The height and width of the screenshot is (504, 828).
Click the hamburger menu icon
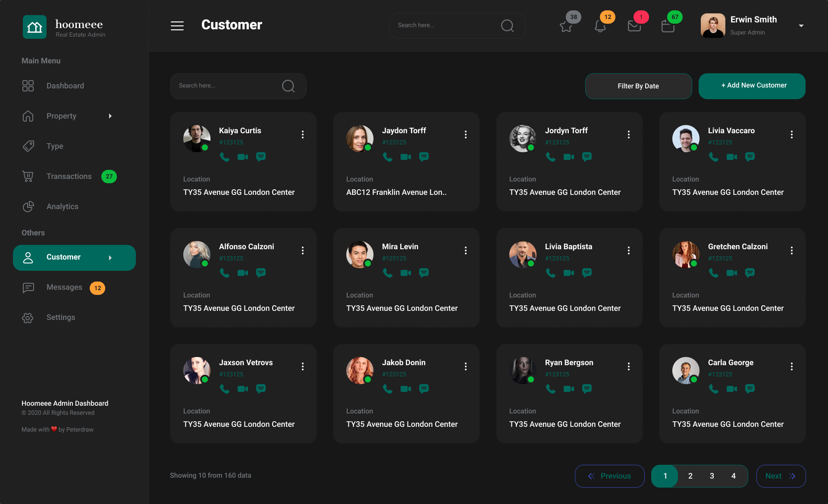point(177,26)
